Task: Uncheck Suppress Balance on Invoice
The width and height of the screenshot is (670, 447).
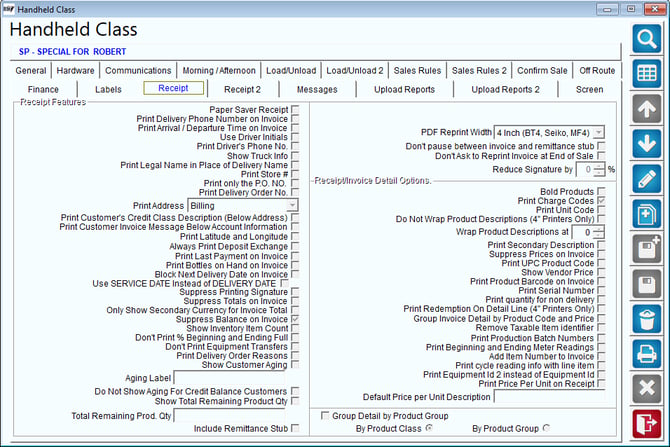Action: pos(295,319)
